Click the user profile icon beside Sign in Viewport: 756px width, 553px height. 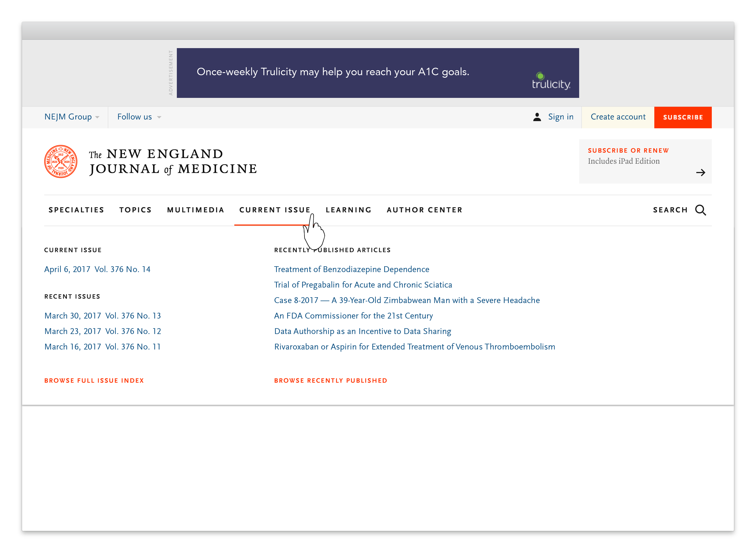click(x=537, y=117)
